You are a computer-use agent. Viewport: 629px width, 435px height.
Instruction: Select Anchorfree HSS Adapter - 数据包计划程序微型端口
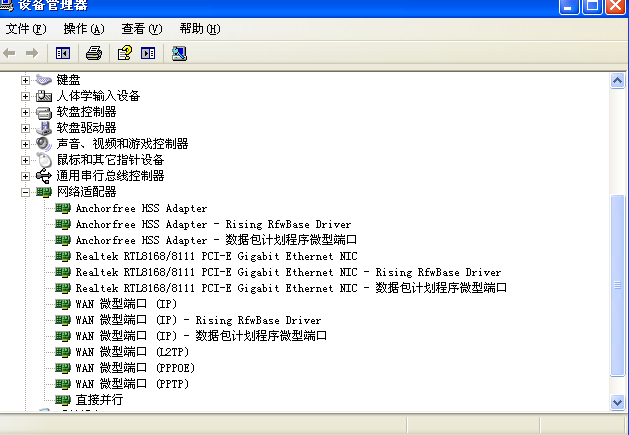click(216, 240)
